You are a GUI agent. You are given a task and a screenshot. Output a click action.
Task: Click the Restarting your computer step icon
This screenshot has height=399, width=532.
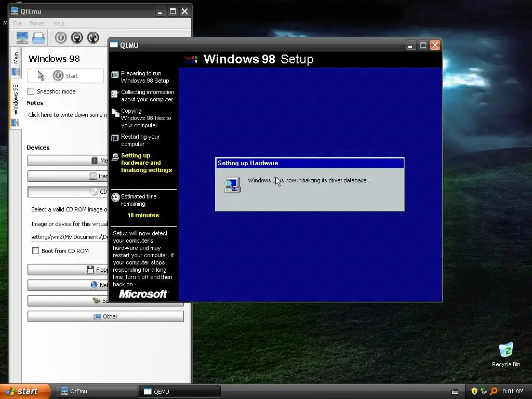click(115, 138)
